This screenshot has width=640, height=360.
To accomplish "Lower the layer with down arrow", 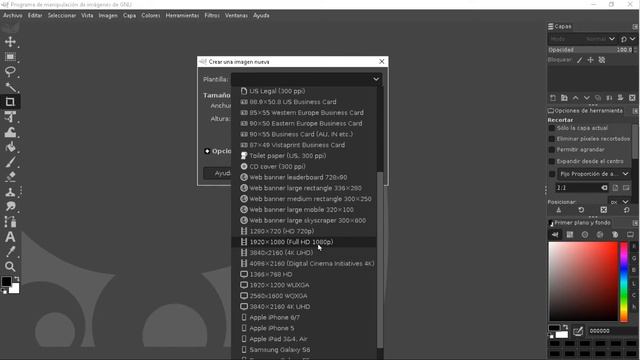I will click(x=587, y=98).
